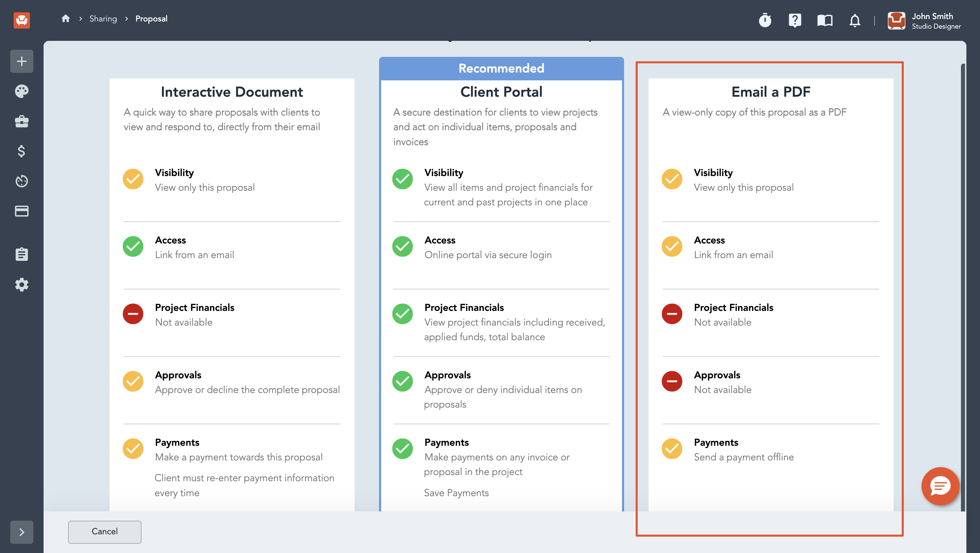Click red minus beside Email PDF Approvals

pos(672,381)
